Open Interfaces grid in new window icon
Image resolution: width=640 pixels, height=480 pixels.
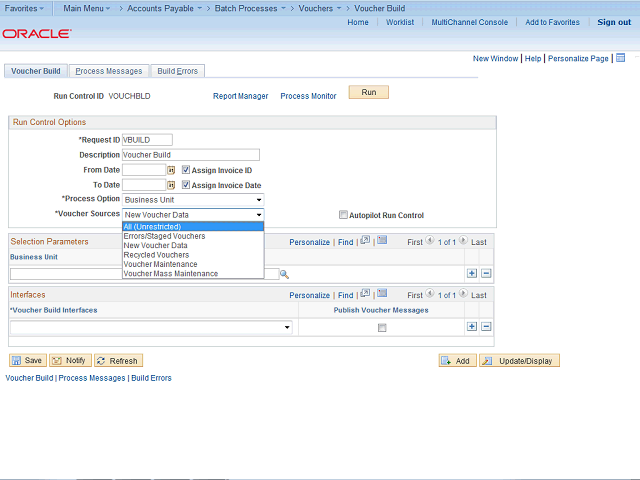coord(365,293)
